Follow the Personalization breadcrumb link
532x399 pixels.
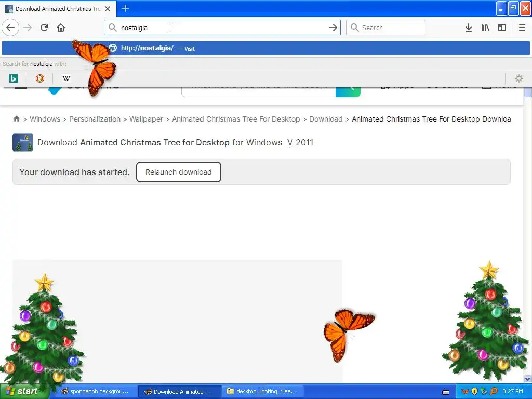(x=95, y=119)
